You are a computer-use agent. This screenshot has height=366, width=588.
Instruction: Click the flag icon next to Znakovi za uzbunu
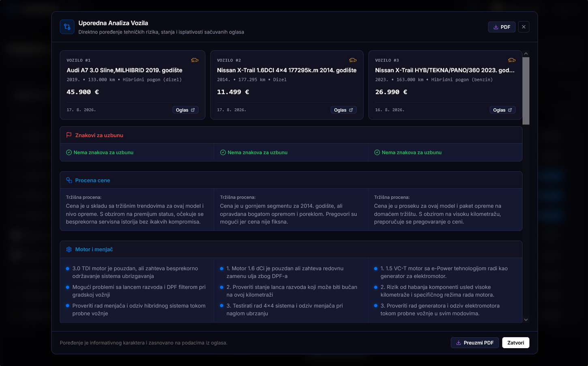69,135
